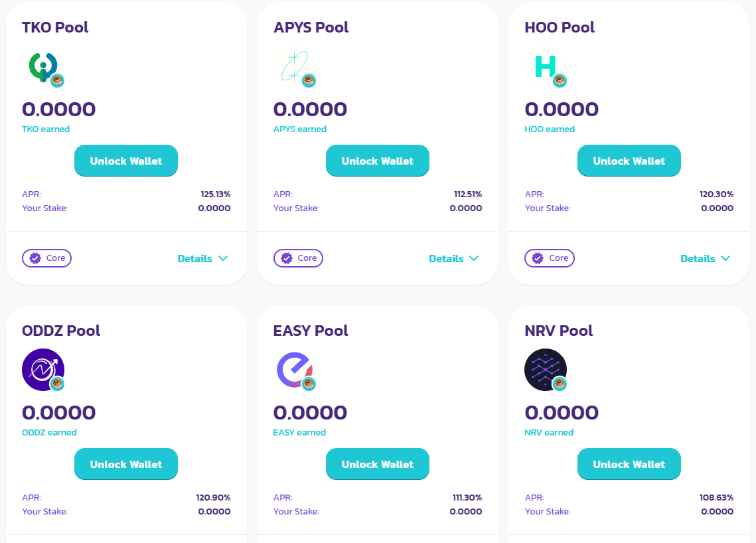Unlock Wallet in the APYS Pool
756x543 pixels.
click(x=378, y=161)
